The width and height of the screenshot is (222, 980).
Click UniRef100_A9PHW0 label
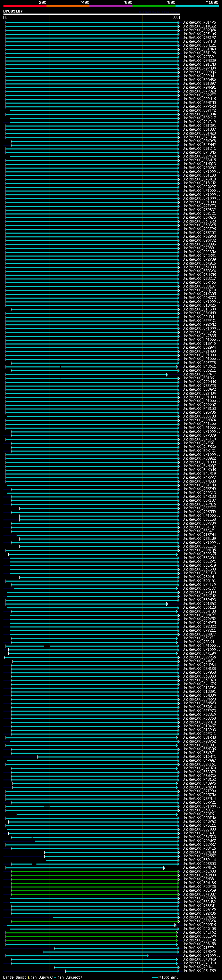point(199,68)
